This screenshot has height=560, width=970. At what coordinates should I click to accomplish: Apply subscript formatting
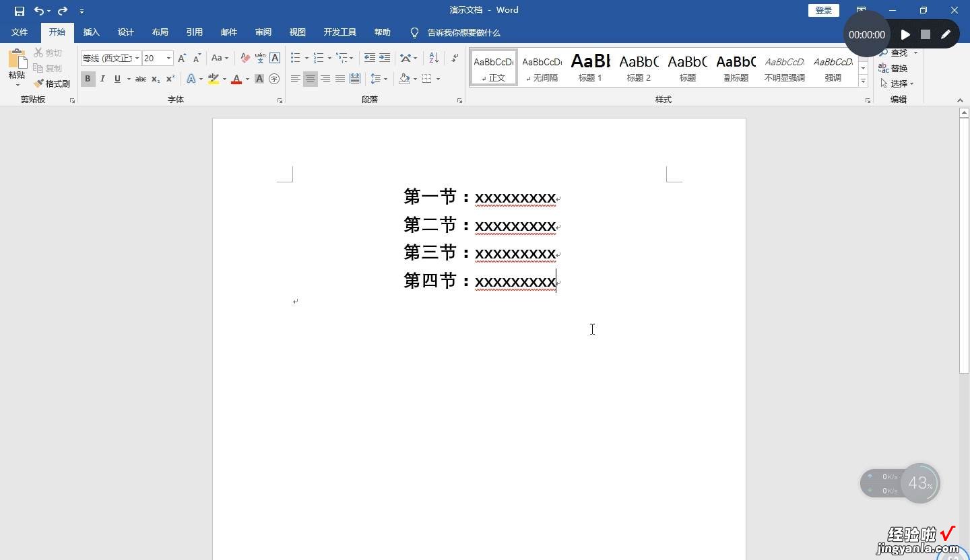[x=156, y=79]
